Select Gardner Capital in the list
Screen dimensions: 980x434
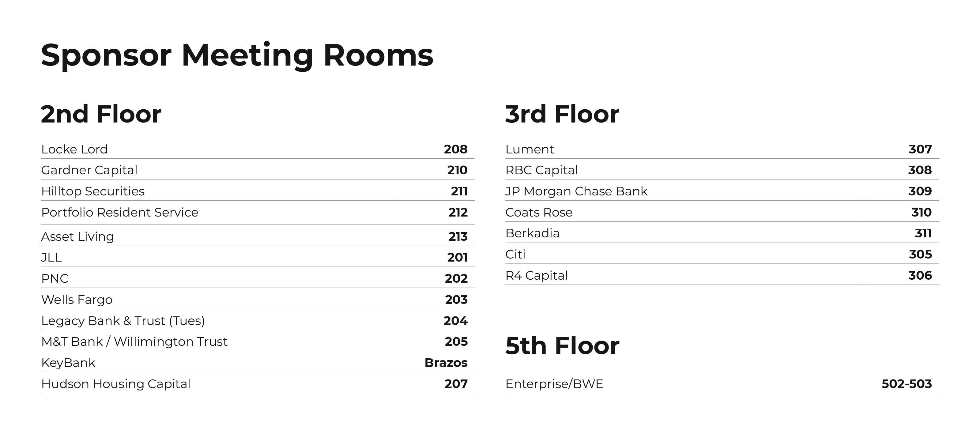pyautogui.click(x=89, y=170)
